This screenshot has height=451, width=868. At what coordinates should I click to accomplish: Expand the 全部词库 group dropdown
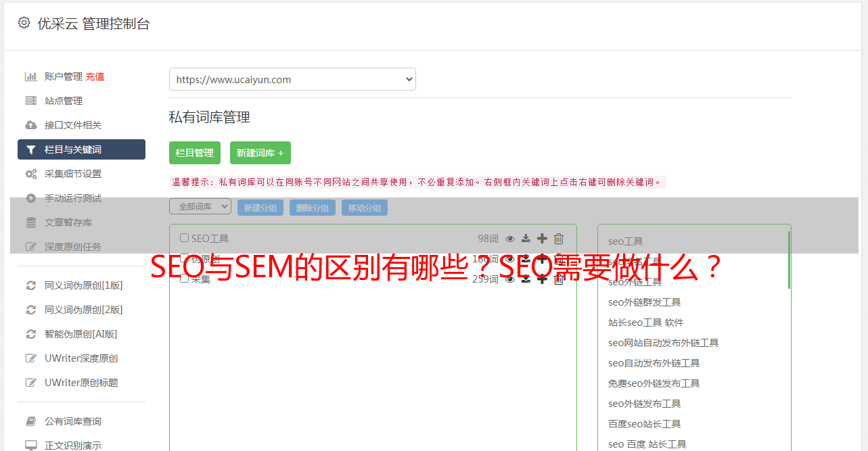pos(200,207)
